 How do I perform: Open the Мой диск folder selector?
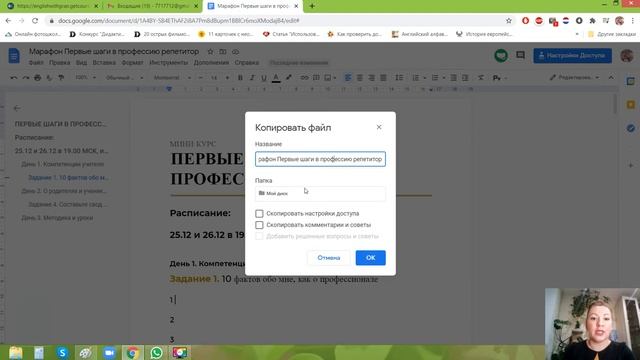[x=320, y=193]
